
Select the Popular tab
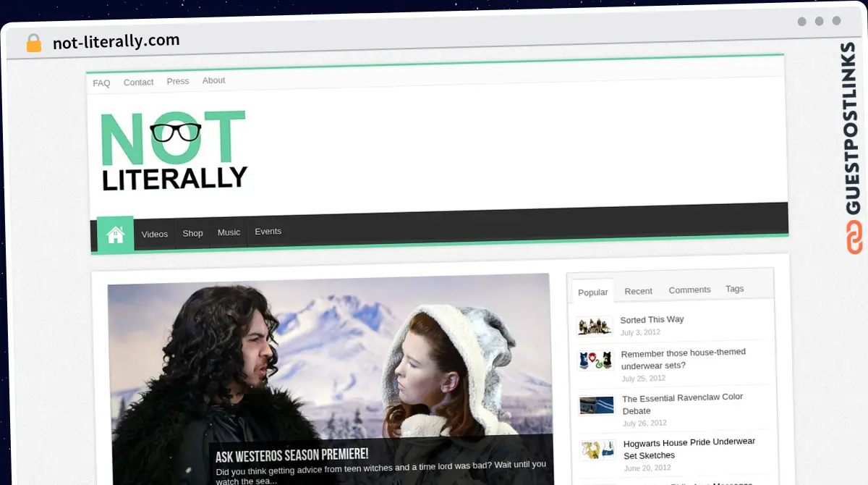coord(592,292)
